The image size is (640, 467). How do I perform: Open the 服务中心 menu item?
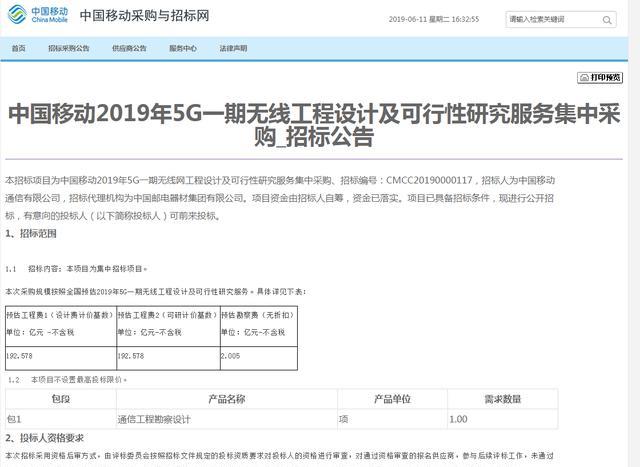tap(183, 48)
